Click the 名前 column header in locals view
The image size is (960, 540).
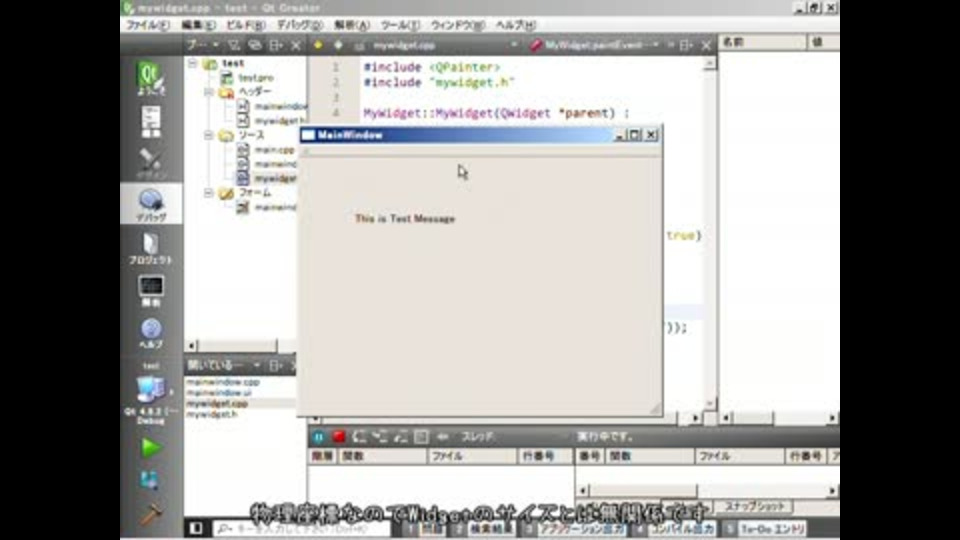(763, 42)
